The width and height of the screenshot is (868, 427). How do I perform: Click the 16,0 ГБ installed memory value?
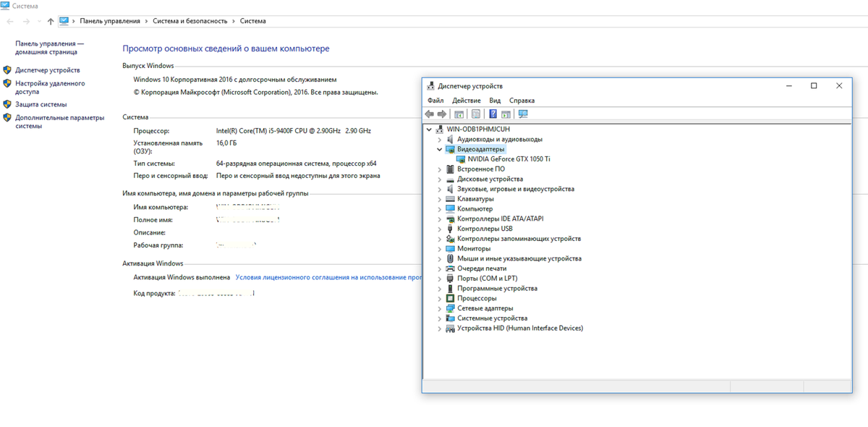point(226,143)
